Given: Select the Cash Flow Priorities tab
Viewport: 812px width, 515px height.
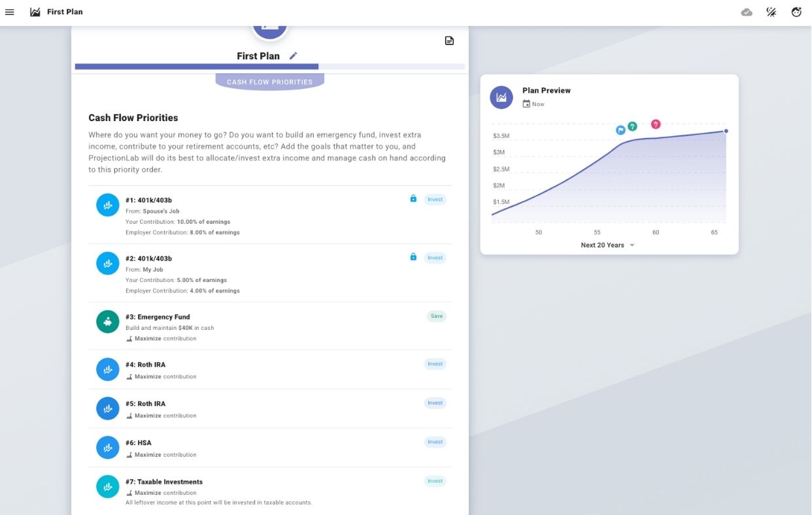Looking at the screenshot, I should pyautogui.click(x=269, y=82).
